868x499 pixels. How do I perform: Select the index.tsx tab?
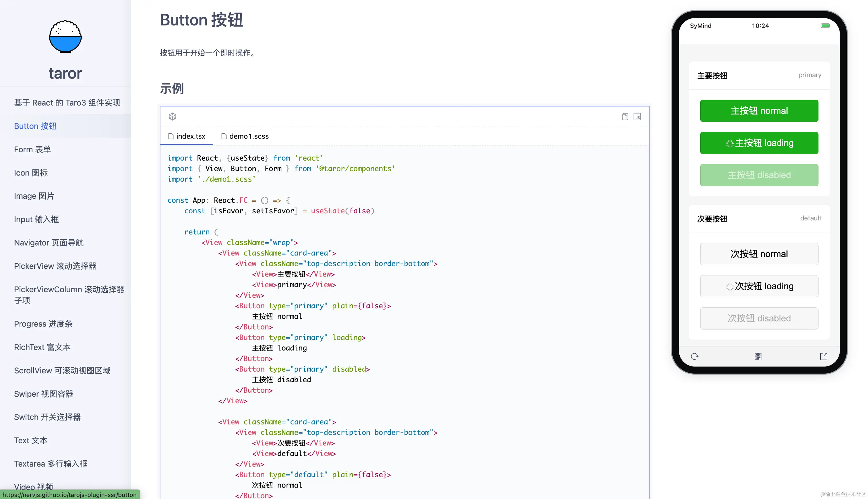187,136
